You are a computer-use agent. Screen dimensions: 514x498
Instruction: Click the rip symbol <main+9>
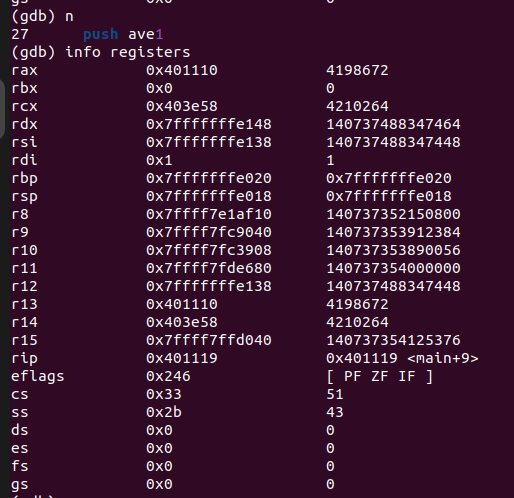pos(443,358)
